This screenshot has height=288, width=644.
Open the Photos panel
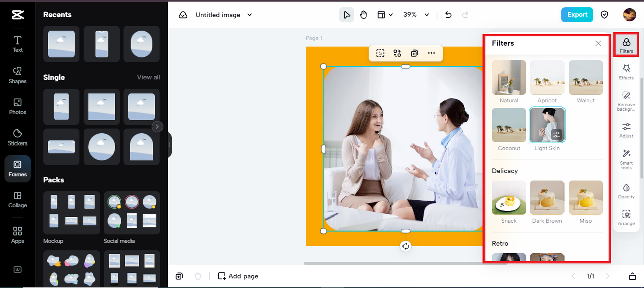[x=18, y=106]
